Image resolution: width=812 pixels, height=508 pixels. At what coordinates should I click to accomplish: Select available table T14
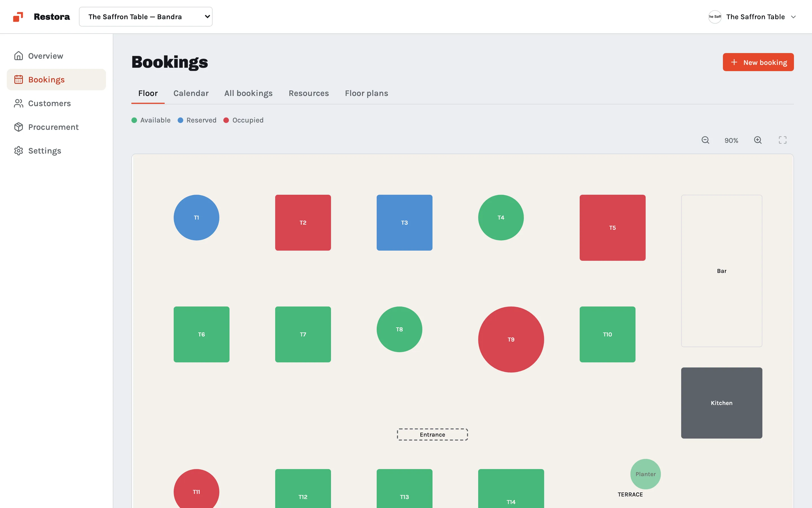click(511, 489)
